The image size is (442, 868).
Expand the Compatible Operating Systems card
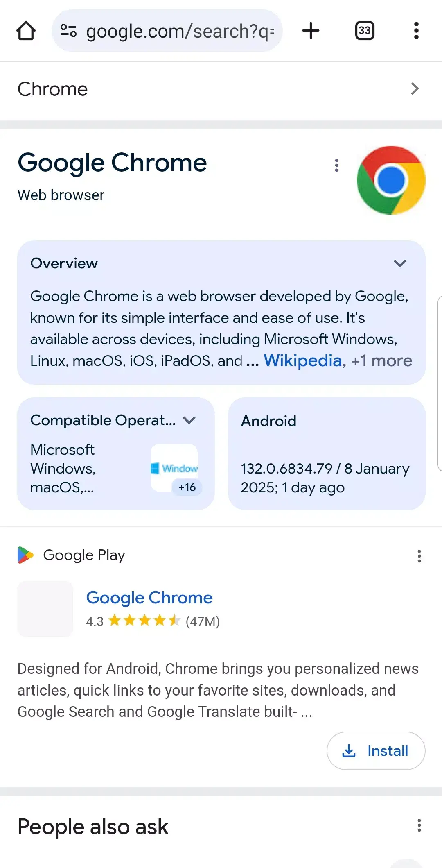190,420
